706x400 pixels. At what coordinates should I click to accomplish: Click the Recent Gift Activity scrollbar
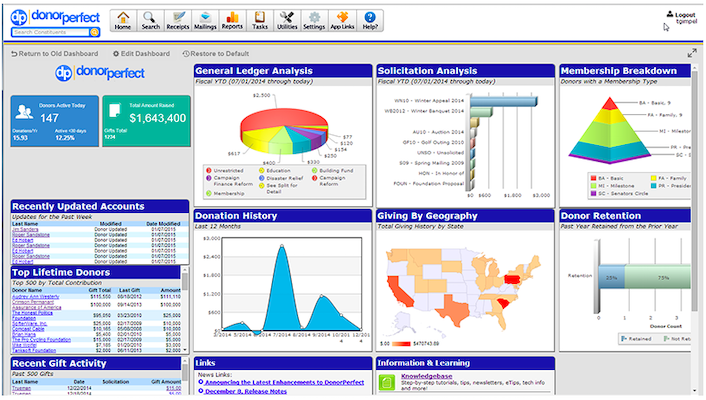(185, 372)
